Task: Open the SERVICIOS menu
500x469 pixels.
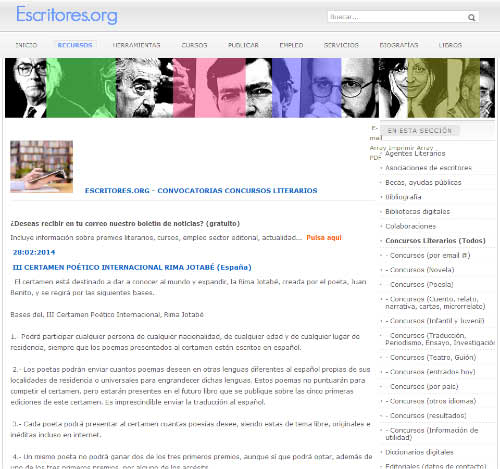Action: [341, 45]
